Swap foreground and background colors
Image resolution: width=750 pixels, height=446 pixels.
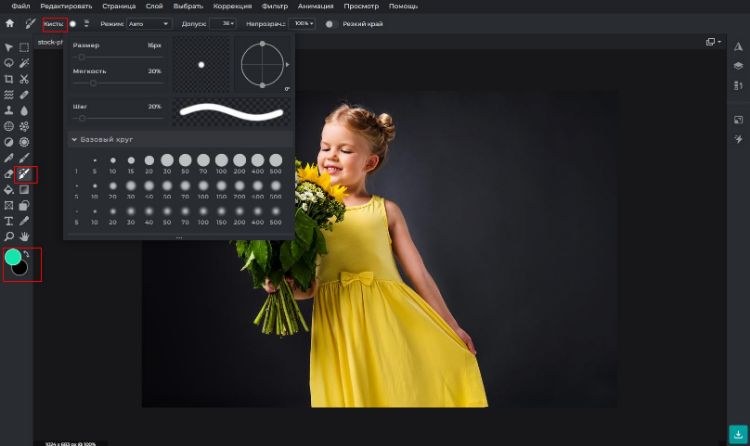pos(27,253)
